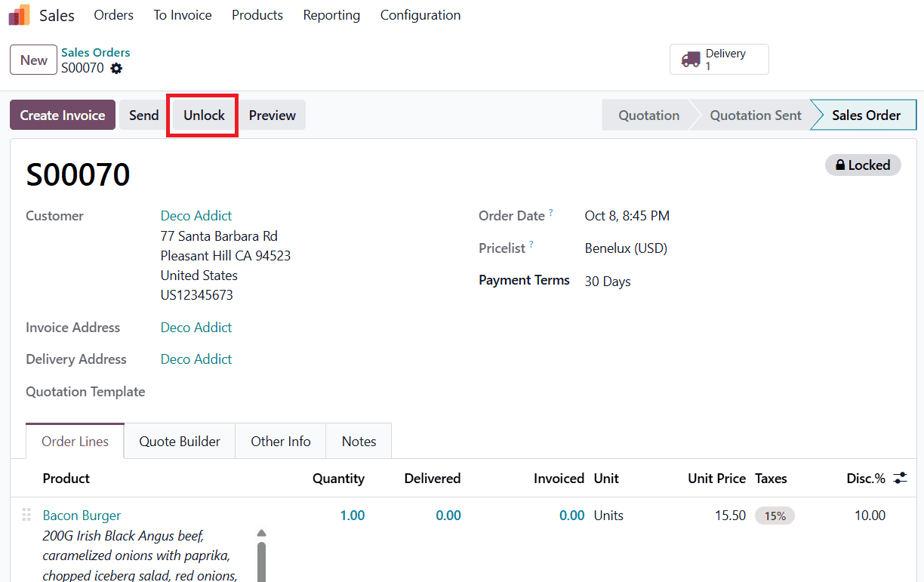The image size is (924, 582).
Task: Click the help question mark beside Order Date
Action: 551,213
